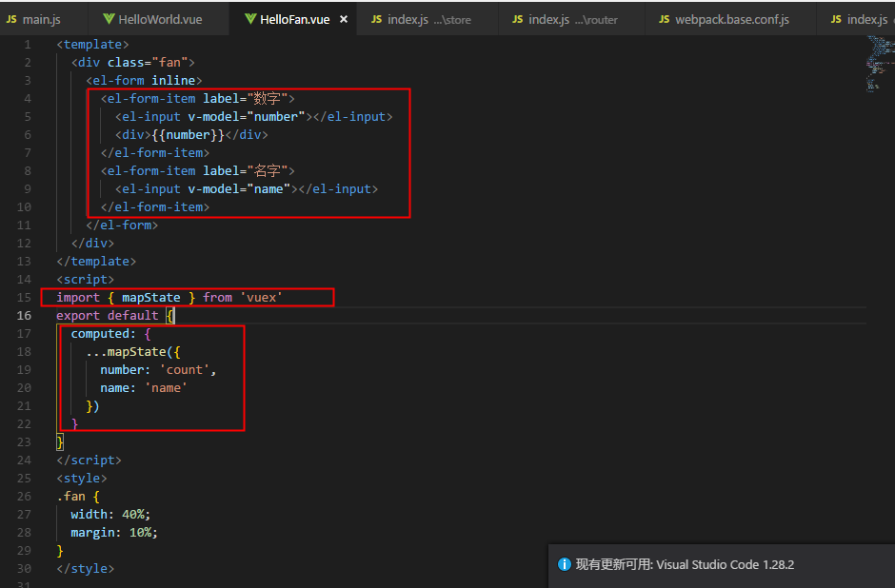Click the margin: 10% declaration
This screenshot has width=895, height=588.
(114, 533)
